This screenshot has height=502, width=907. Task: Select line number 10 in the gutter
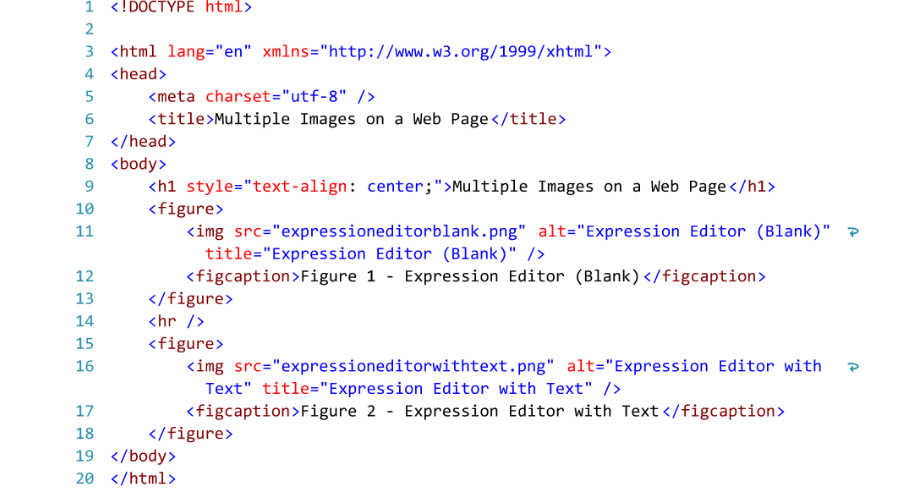[x=84, y=209]
